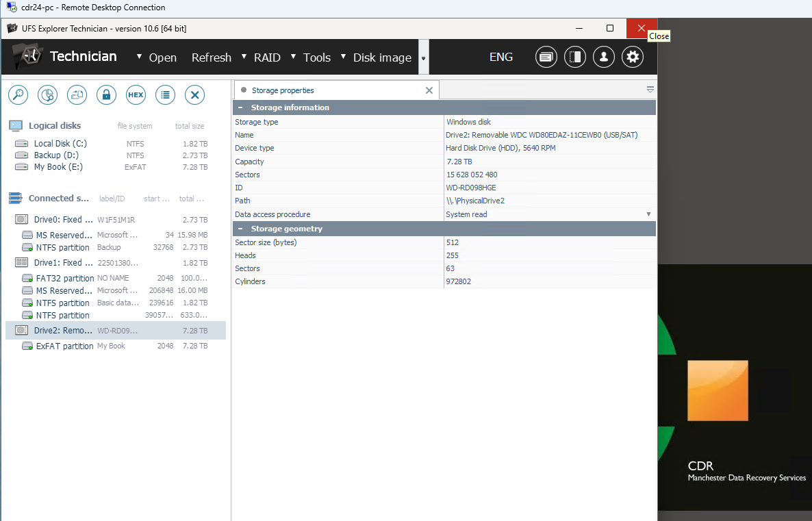This screenshot has width=812, height=521.
Task: Close the Storage properties tab
Action: 429,90
